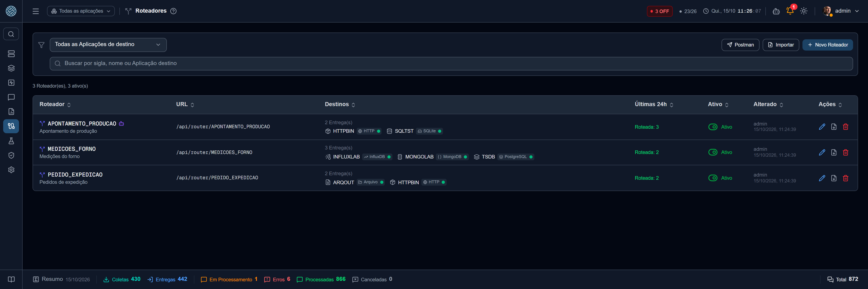
Task: Click the Importar button
Action: (x=781, y=45)
